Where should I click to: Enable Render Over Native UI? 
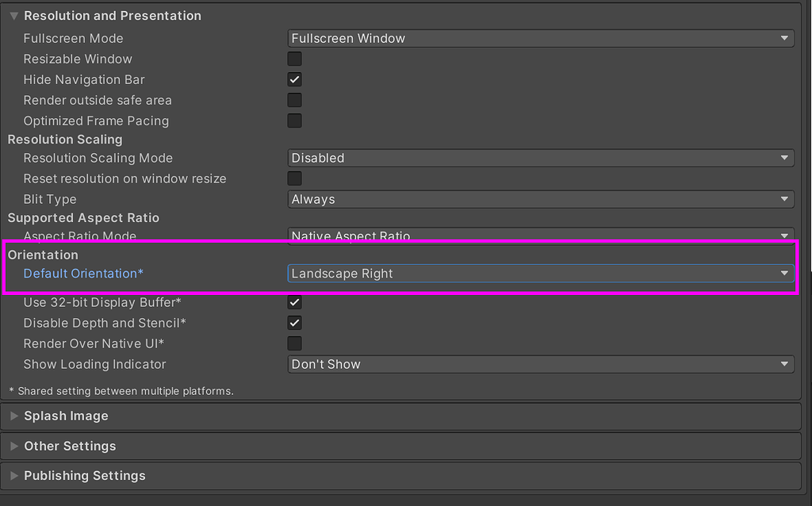point(294,343)
